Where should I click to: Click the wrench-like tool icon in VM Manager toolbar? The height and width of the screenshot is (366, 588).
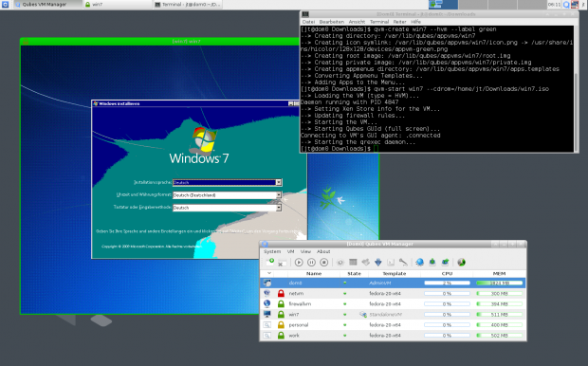(403, 262)
